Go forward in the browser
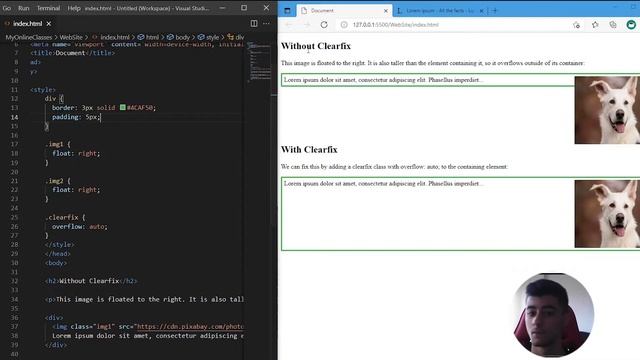Image resolution: width=640 pixels, height=360 pixels. pos(307,24)
